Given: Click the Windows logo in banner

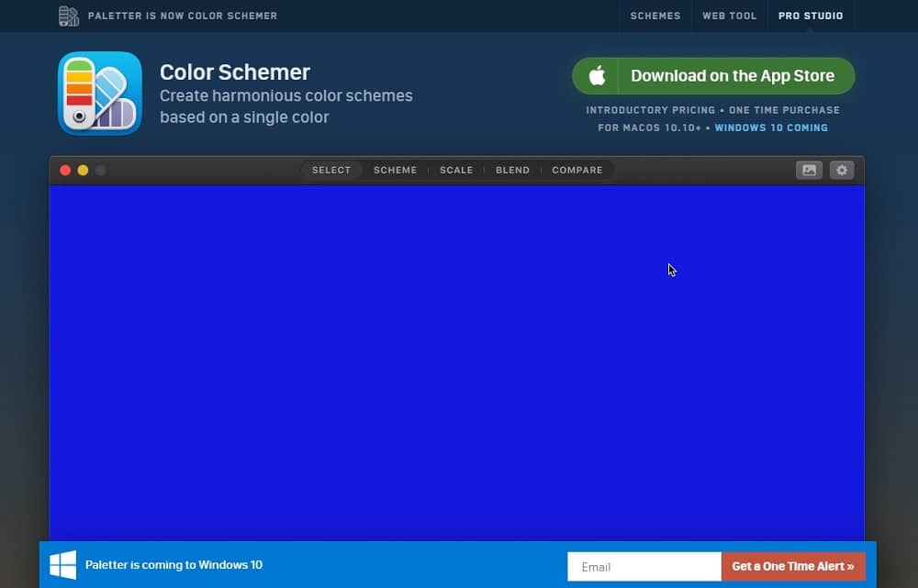Looking at the screenshot, I should pos(62,565).
